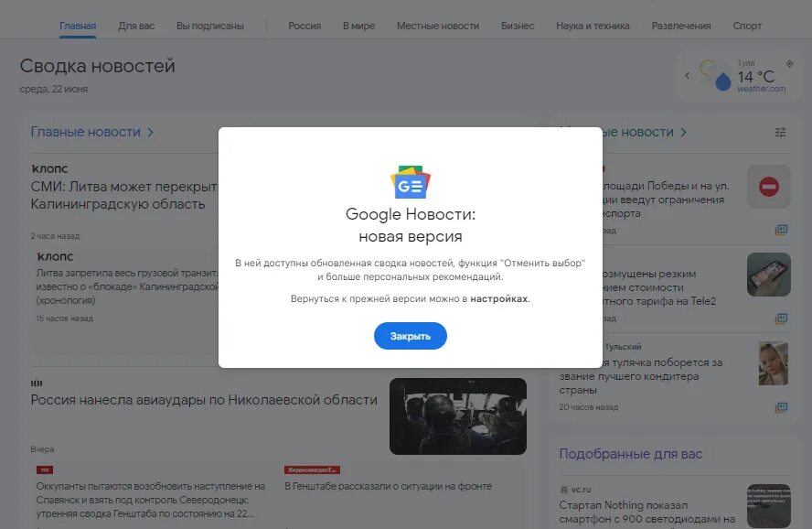Click the 14 °C temperature reading

[x=756, y=77]
